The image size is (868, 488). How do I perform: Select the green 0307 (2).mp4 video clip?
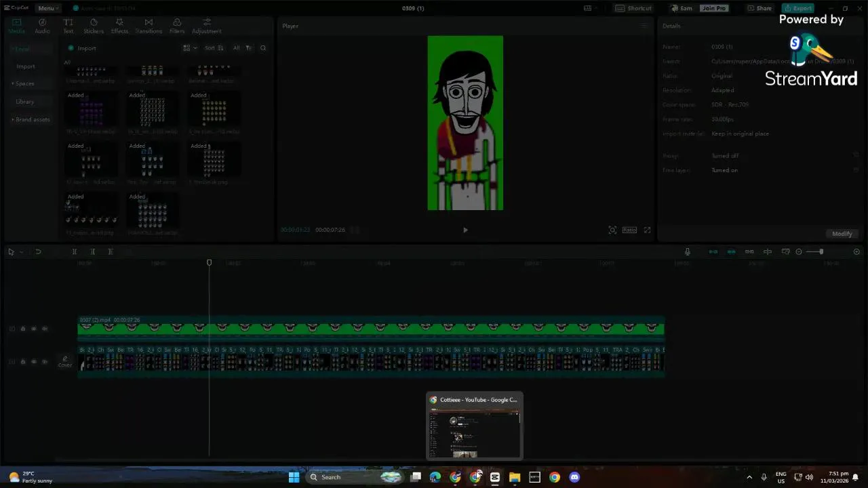pos(371,327)
